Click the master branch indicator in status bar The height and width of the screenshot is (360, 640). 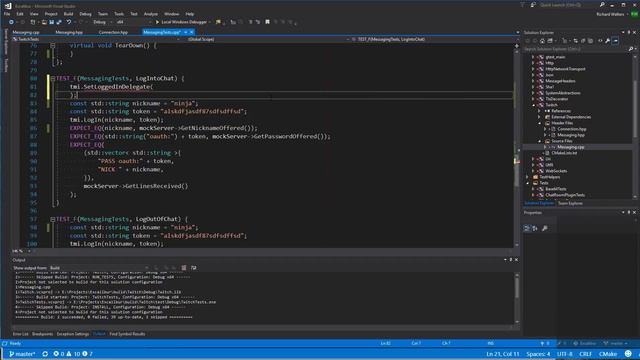(22, 354)
